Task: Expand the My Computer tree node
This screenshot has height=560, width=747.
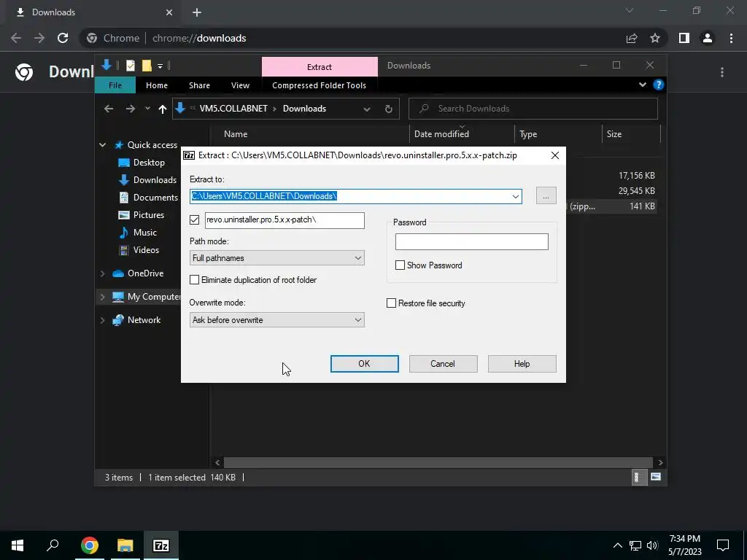Action: point(102,297)
